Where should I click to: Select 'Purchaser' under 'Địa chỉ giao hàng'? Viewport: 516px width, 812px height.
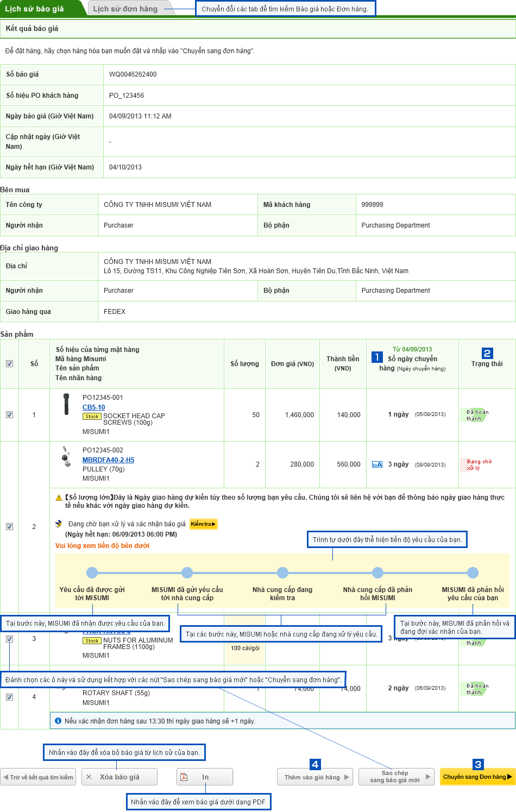[x=118, y=291]
